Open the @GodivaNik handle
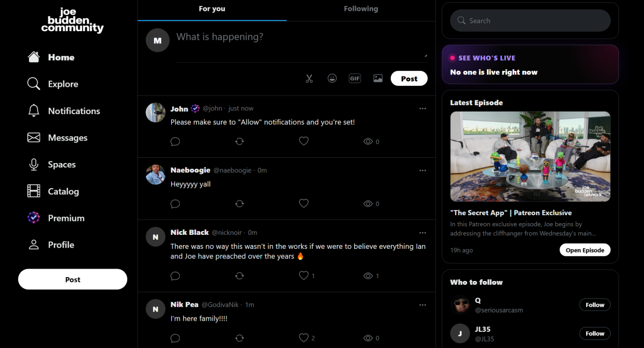644x348 pixels. [220, 305]
